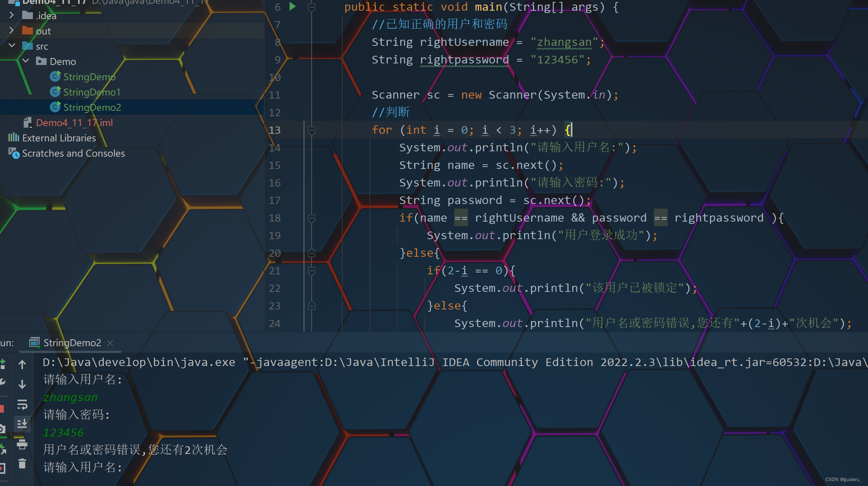The image size is (868, 486).
Task: Toggle scroll to end of console
Action: [x=22, y=424]
